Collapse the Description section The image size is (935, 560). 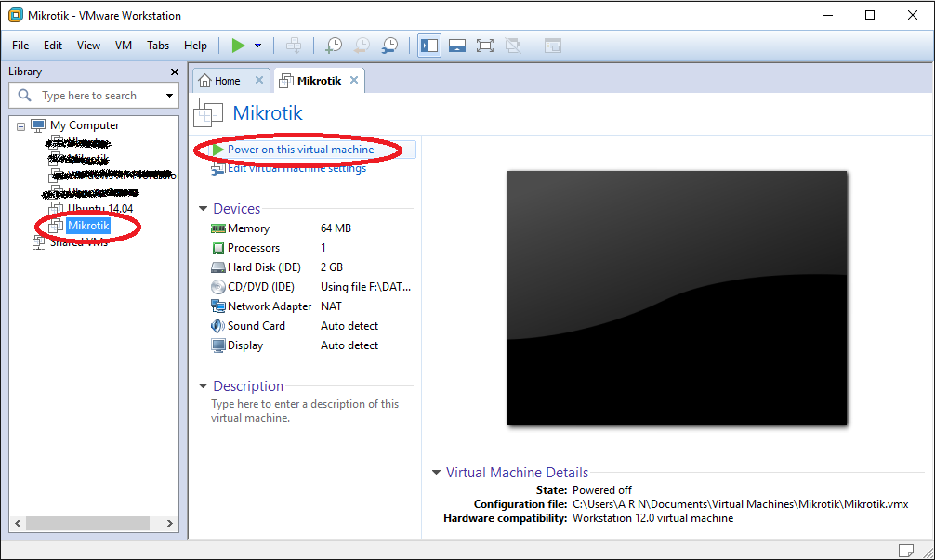point(203,386)
